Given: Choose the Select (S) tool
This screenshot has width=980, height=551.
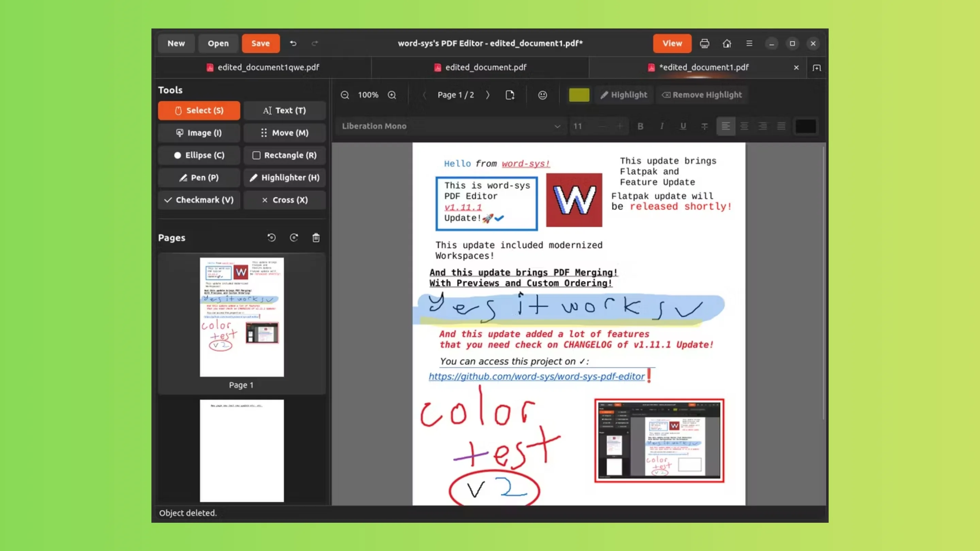Looking at the screenshot, I should click(x=199, y=111).
